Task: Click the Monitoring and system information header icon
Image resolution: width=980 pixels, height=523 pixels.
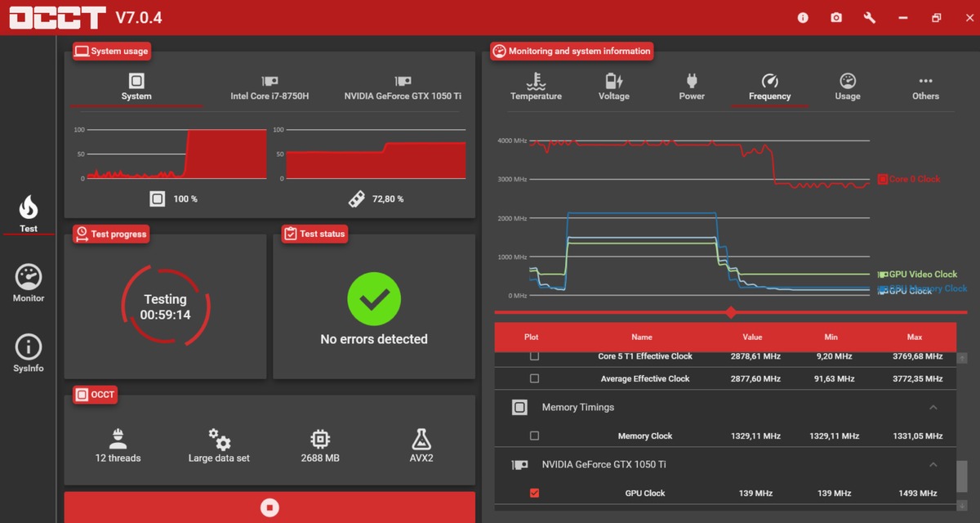Action: click(499, 51)
